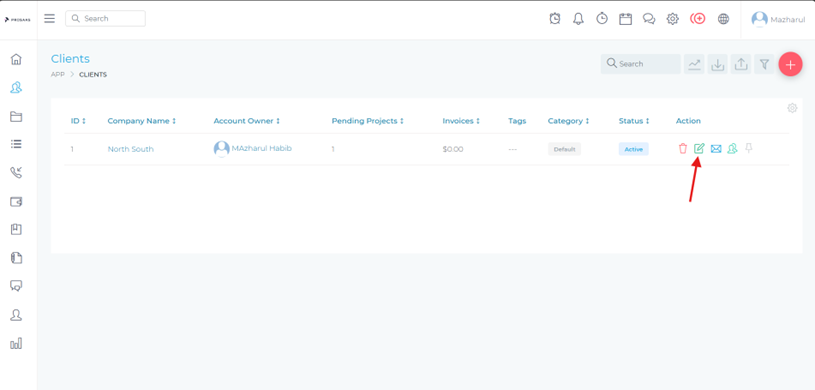This screenshot has width=815, height=390.
Task: Open Leads phone icon in sidebar
Action: pos(16,173)
